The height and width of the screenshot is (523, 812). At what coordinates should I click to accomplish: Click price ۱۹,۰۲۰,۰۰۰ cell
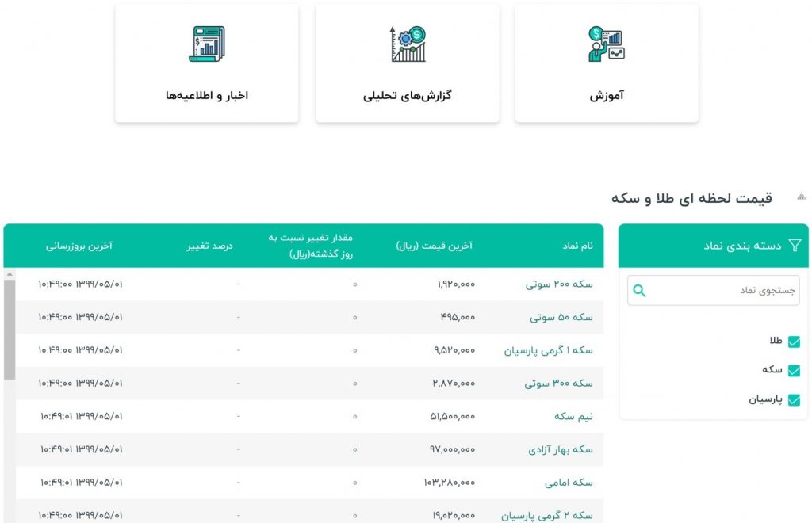coord(454,516)
